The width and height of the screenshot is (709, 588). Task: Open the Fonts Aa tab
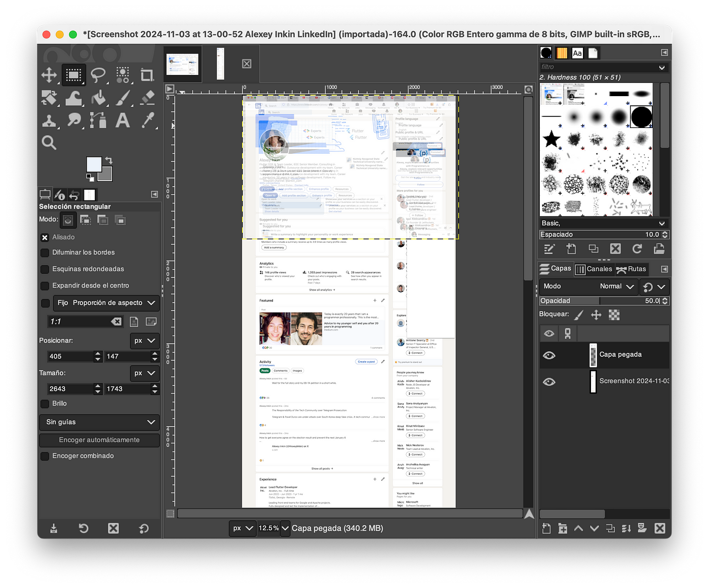pyautogui.click(x=577, y=53)
